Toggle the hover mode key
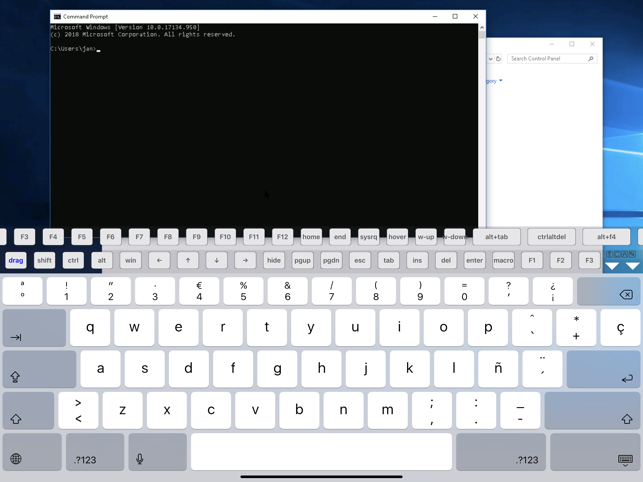Screen dimensions: 643x482 coord(397,237)
